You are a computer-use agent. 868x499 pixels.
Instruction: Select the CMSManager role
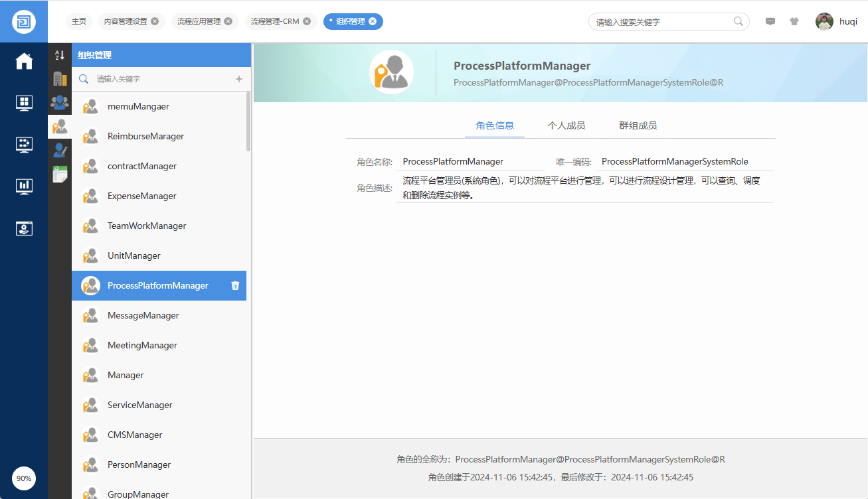coord(135,435)
